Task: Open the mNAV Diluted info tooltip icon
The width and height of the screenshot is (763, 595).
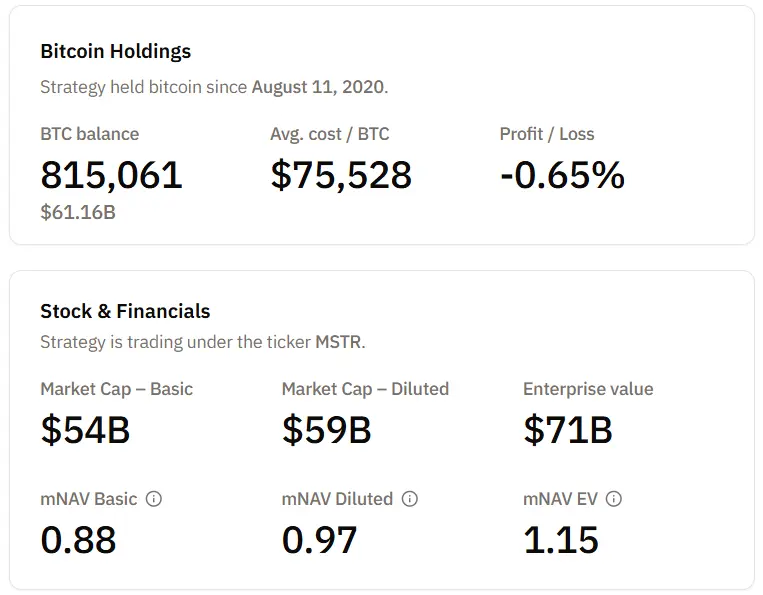Action: click(x=410, y=499)
